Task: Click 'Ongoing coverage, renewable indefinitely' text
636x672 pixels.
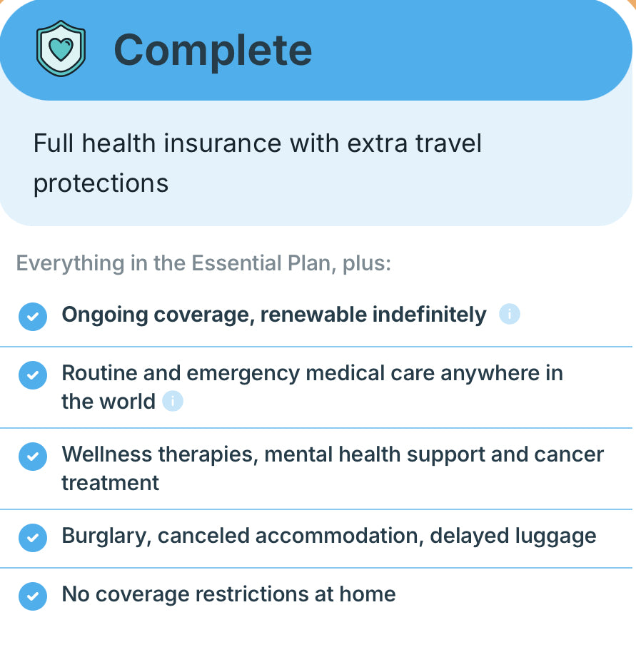Action: coord(274,315)
